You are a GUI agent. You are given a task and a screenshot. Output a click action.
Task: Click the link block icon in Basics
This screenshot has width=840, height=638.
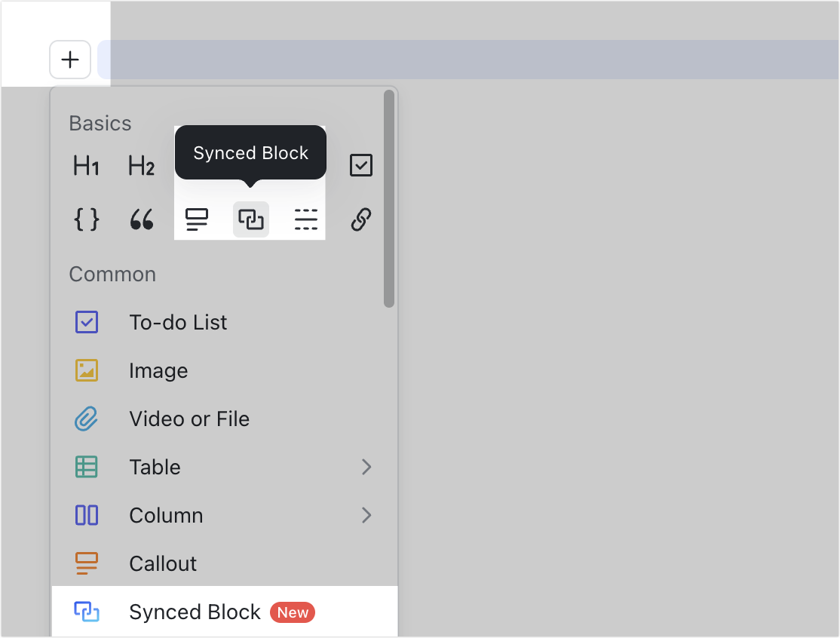click(x=360, y=219)
